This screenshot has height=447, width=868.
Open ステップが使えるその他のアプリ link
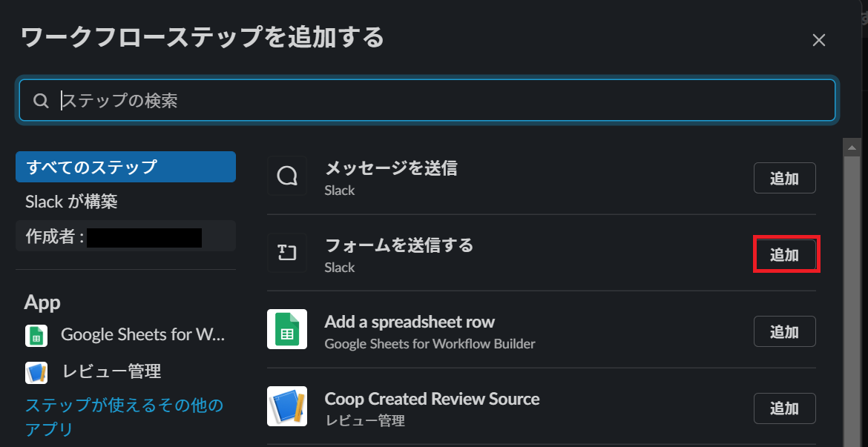coord(125,417)
